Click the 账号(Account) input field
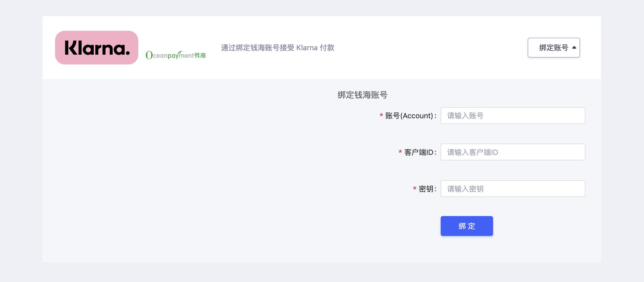Image resolution: width=644 pixels, height=282 pixels. tap(512, 116)
